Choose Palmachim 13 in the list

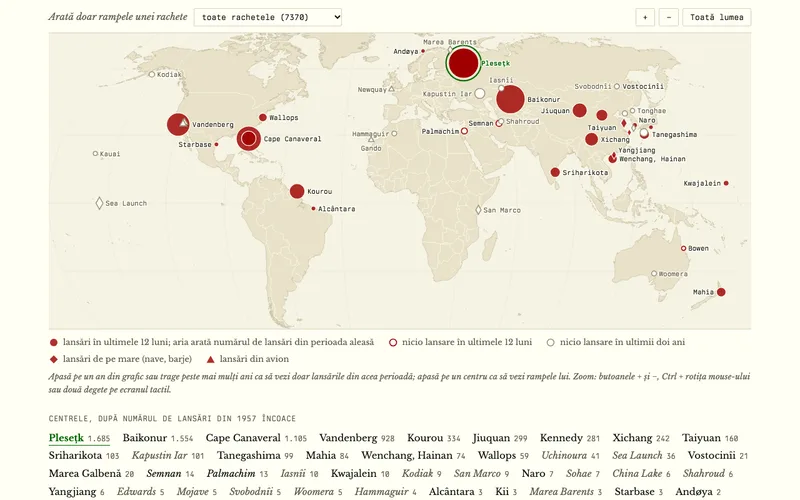click(x=237, y=473)
